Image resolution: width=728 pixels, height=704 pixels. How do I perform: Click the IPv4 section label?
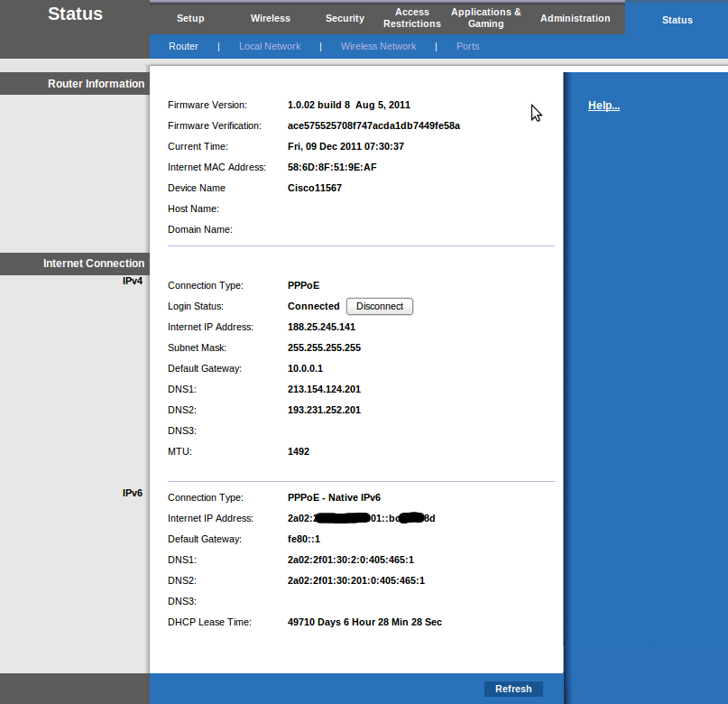(133, 281)
